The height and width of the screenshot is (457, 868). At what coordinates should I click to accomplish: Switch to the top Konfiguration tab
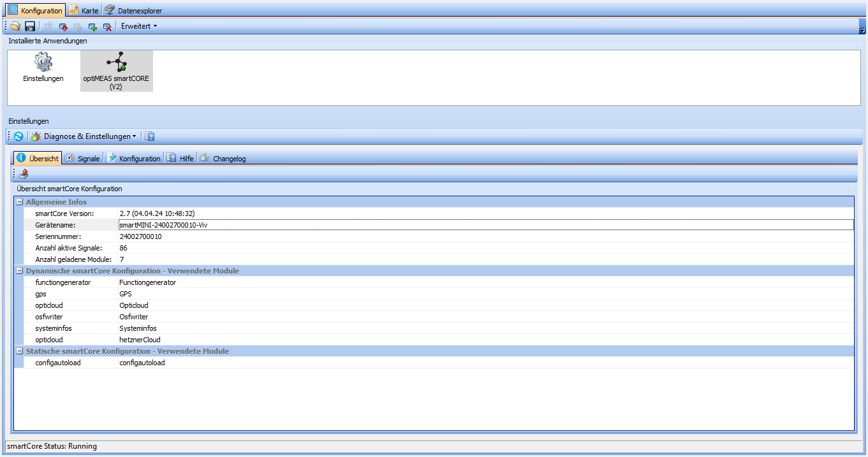click(x=36, y=10)
